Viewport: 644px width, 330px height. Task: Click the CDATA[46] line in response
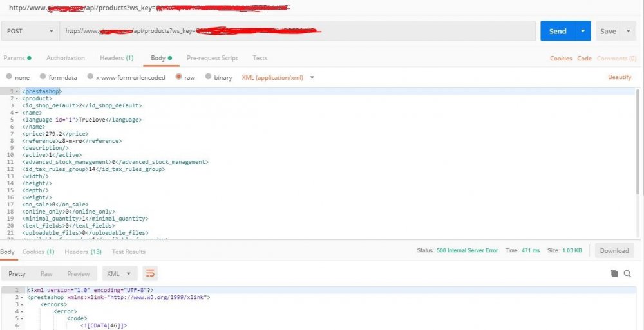(x=104, y=326)
